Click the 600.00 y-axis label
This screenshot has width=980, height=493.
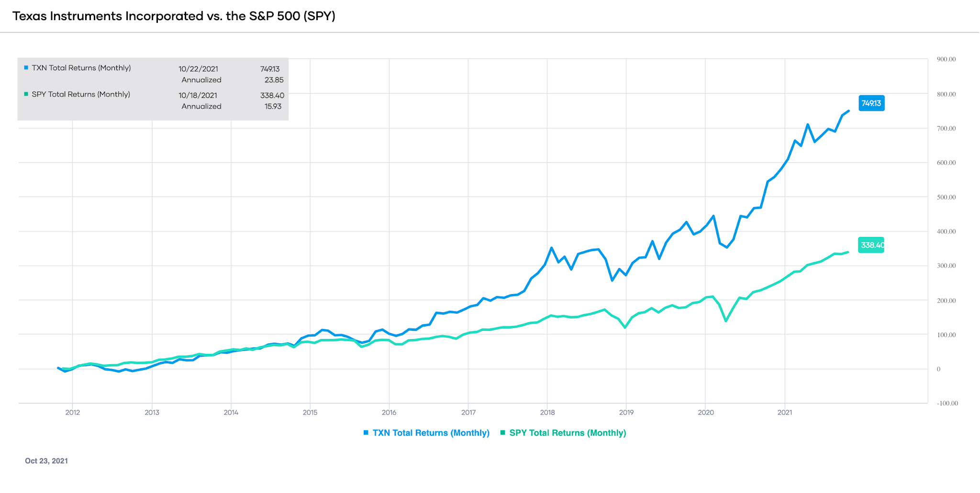pyautogui.click(x=946, y=163)
